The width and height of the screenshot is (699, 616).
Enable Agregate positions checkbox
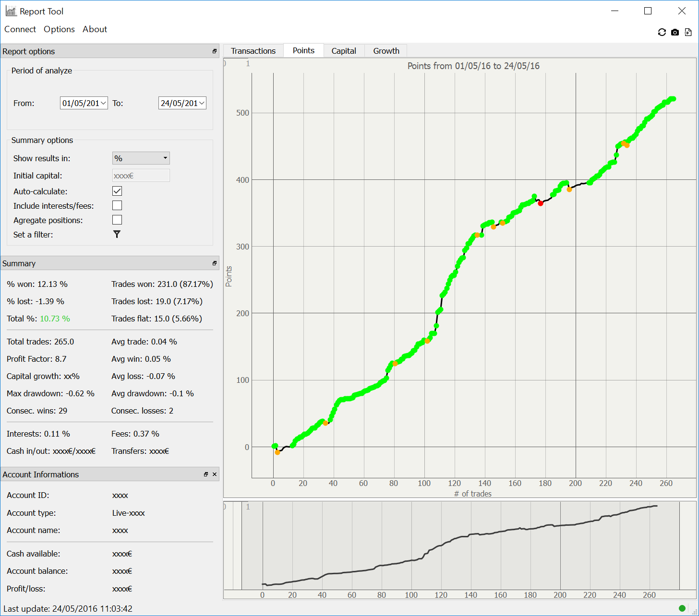[117, 220]
